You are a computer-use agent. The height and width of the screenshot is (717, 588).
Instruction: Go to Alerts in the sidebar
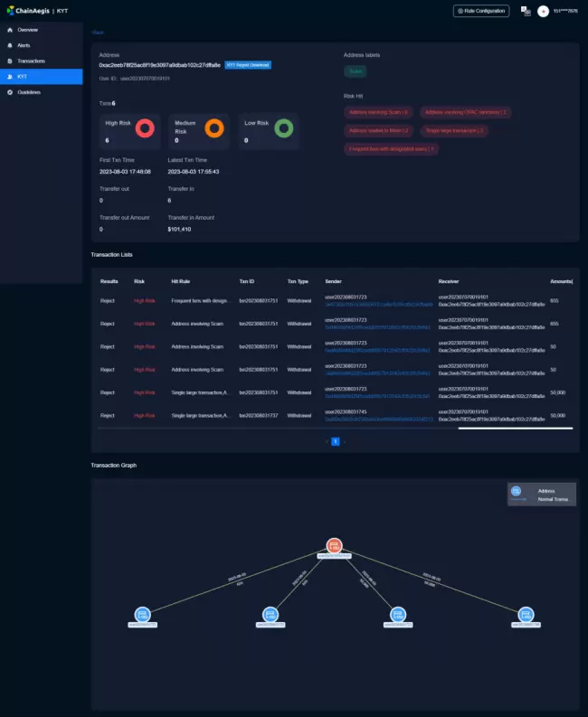(24, 45)
